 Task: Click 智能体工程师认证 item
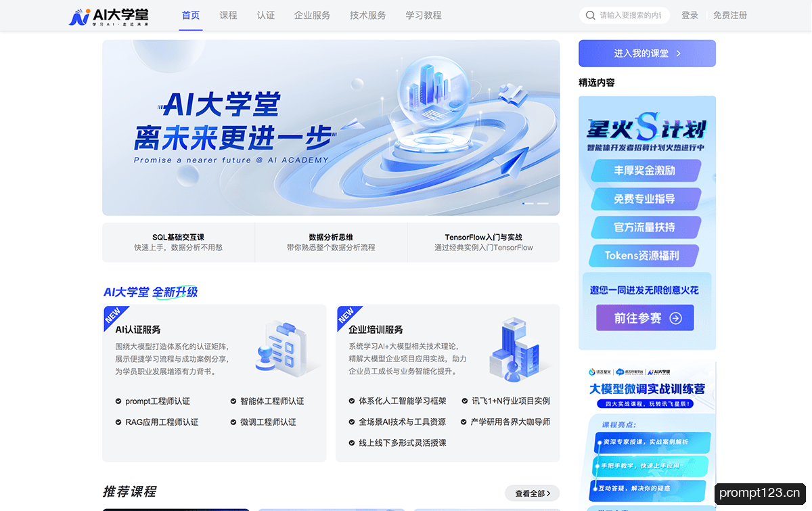point(267,401)
